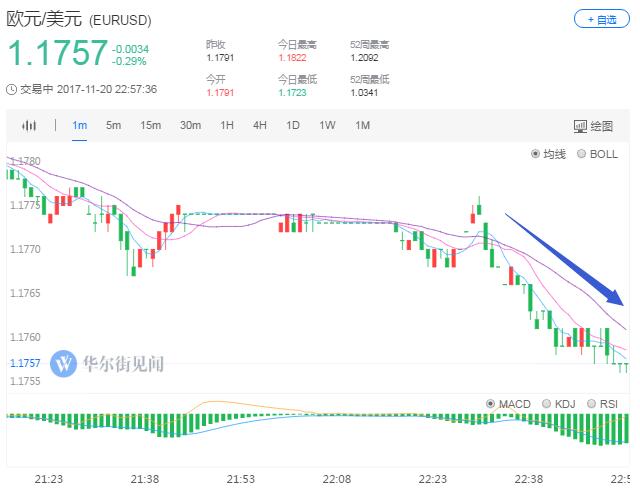
Task: Click the 欧元/美元 title text
Action: tap(44, 19)
